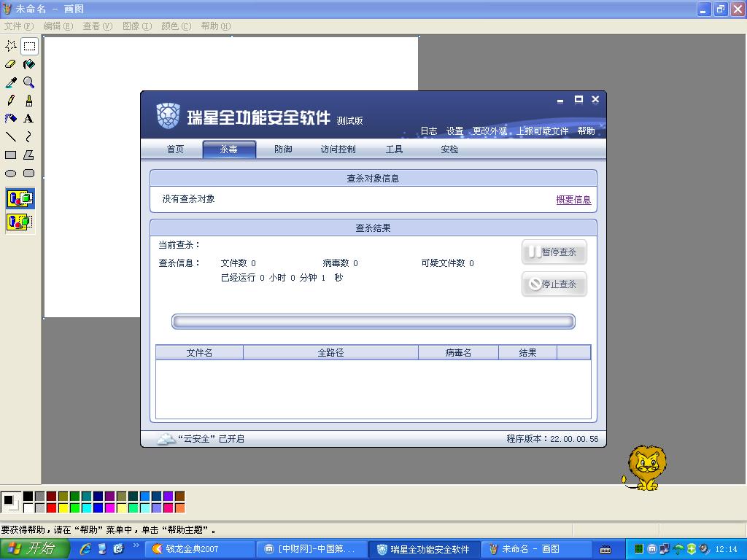
Task: Choose the transparent selection option icon
Action: [20, 222]
